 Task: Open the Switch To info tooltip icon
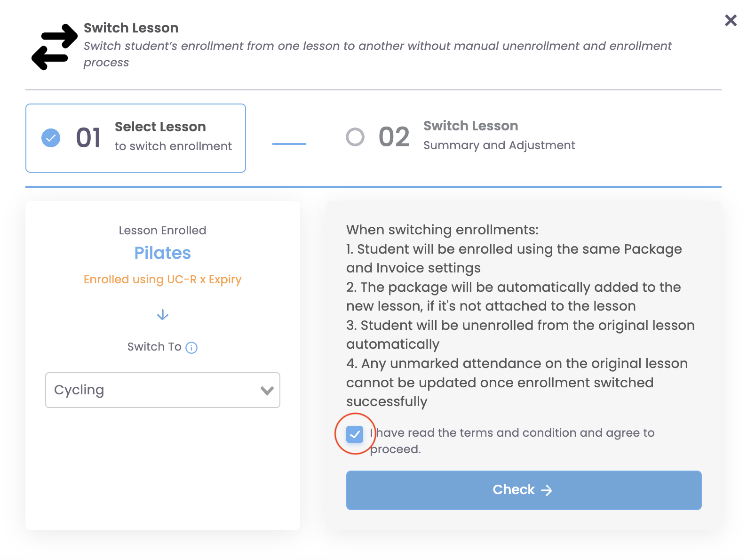(191, 348)
